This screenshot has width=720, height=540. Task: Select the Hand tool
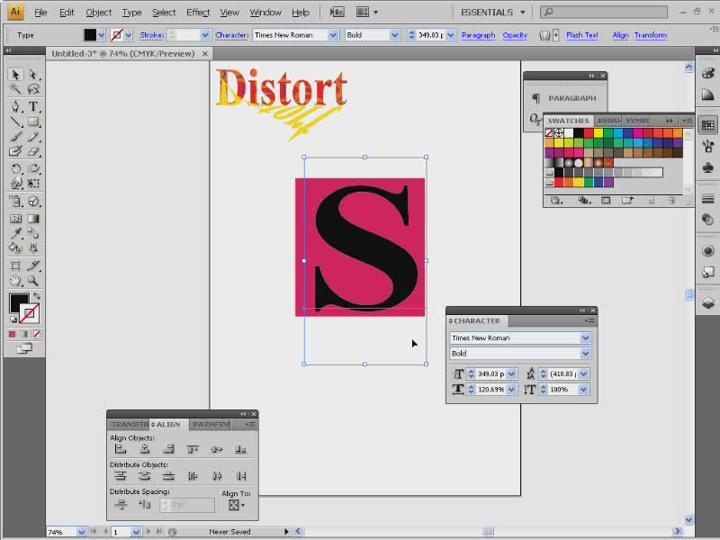pos(15,281)
